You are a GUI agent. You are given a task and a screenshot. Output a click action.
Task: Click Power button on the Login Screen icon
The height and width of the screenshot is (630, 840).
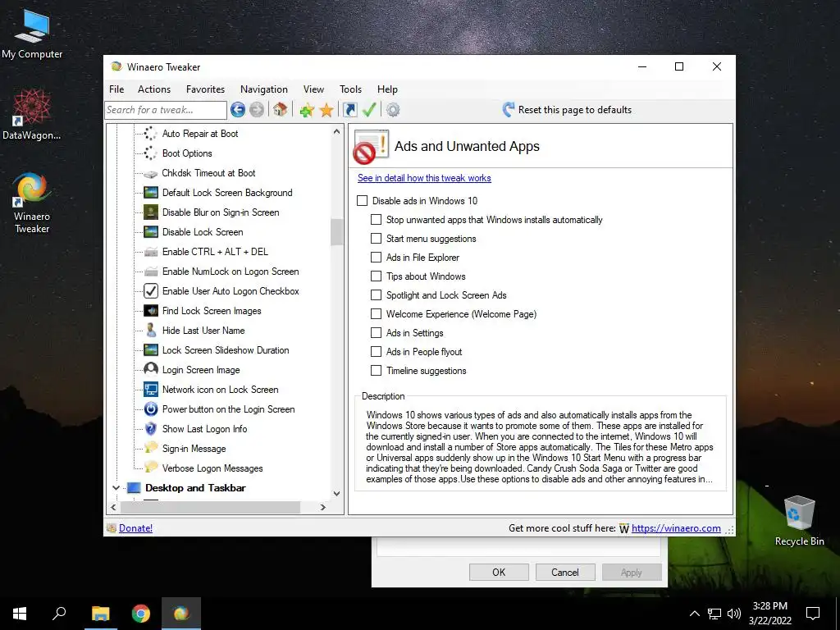(x=151, y=409)
